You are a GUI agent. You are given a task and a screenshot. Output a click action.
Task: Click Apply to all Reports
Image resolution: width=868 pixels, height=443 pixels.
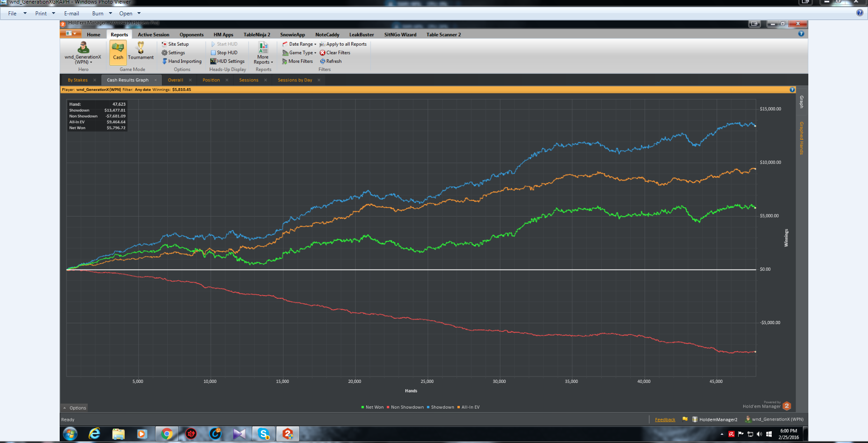(x=343, y=44)
